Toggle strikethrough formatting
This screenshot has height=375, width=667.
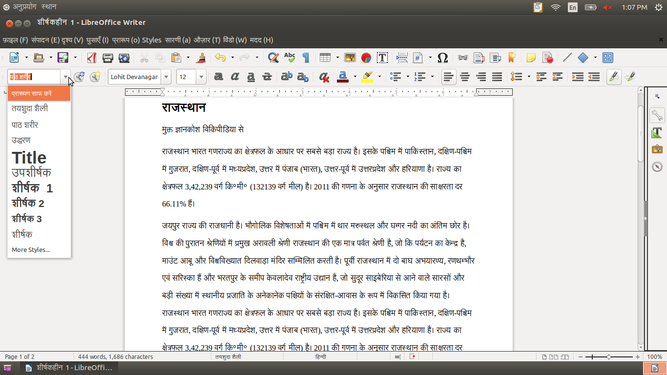point(267,77)
